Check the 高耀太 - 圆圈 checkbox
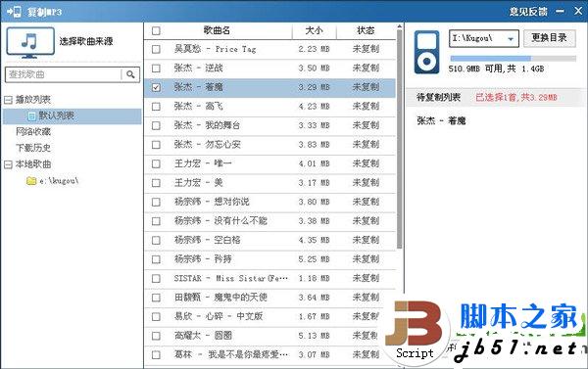 coord(156,336)
